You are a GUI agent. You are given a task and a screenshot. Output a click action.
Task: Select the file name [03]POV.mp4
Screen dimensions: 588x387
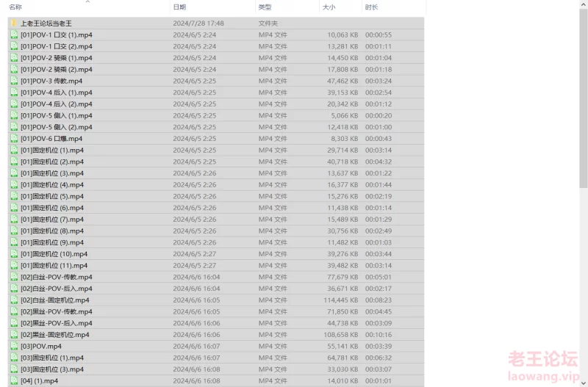pos(41,346)
